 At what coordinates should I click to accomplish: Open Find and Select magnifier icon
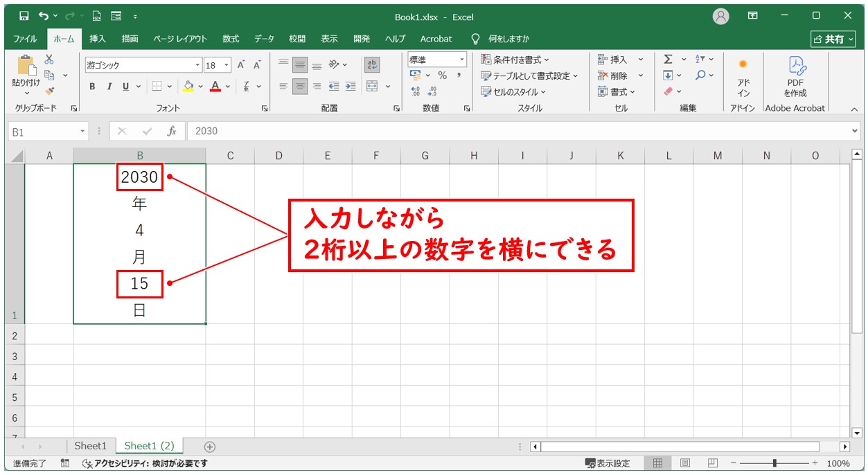(701, 75)
